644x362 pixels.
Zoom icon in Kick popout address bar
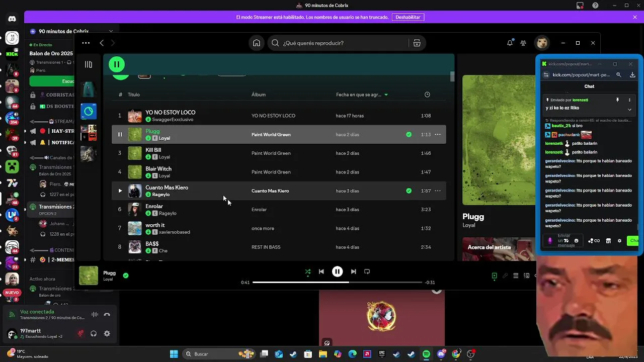point(619,75)
